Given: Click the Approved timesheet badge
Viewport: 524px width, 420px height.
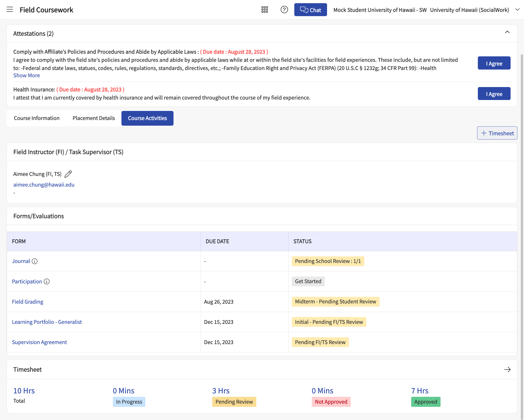Looking at the screenshot, I should 426,402.
